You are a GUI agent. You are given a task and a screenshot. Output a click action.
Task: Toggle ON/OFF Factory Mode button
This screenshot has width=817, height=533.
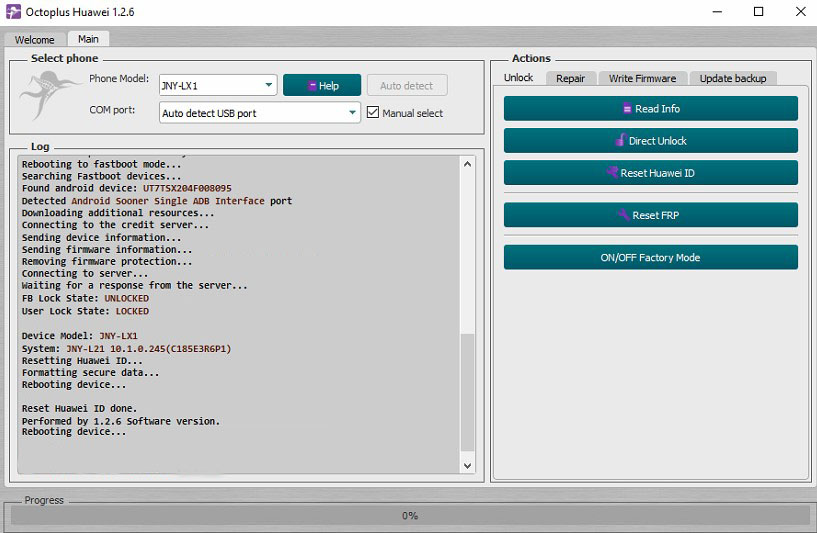(x=650, y=257)
